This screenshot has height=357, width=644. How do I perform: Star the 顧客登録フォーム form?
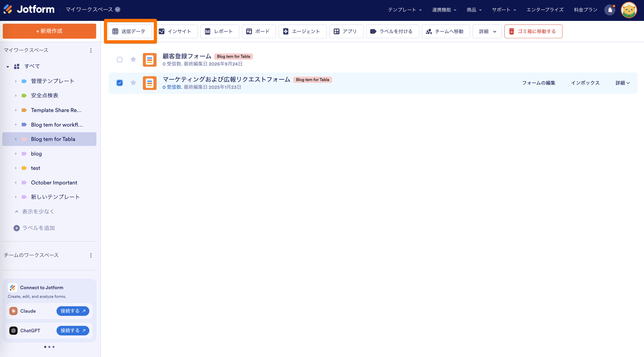[x=133, y=59]
